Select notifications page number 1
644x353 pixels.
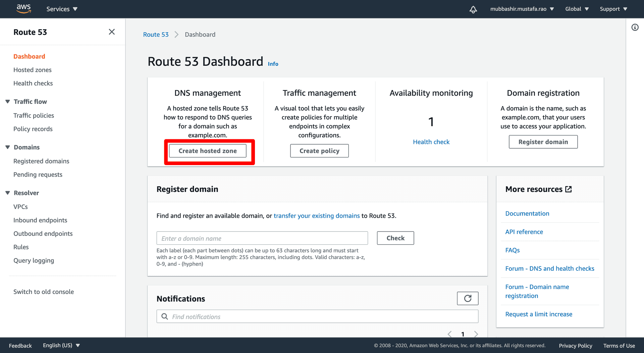463,334
